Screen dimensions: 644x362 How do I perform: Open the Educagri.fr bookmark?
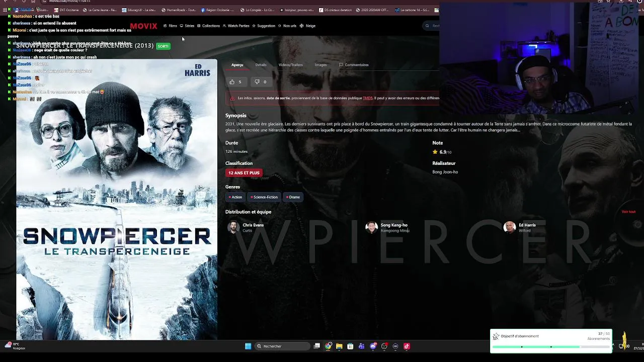coord(138,10)
